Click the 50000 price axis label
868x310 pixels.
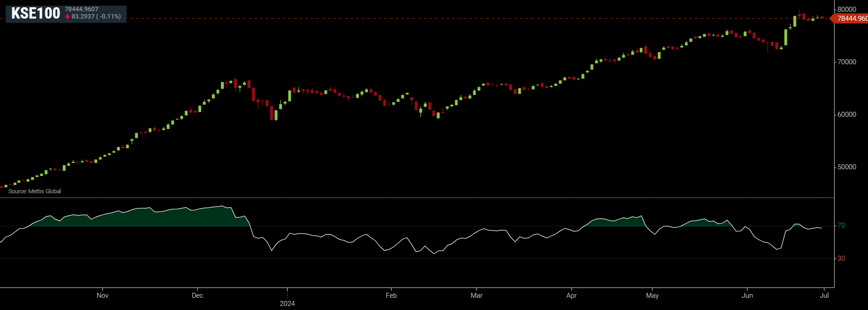coord(847,167)
